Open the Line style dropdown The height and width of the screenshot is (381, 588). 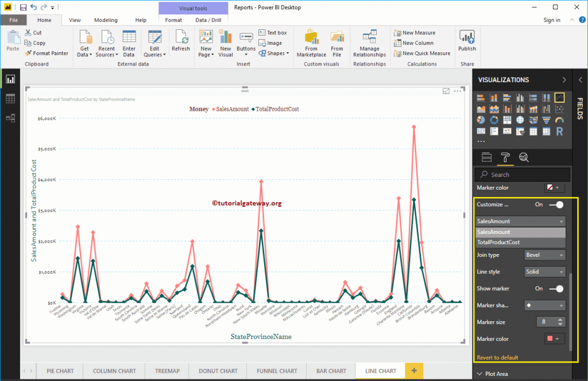click(544, 271)
